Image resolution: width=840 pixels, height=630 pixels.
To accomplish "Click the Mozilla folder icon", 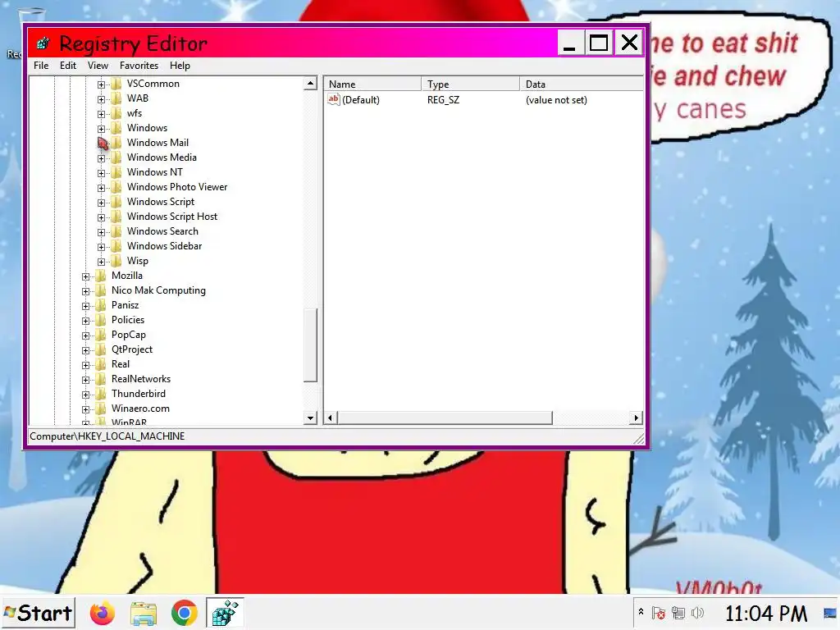I will [x=101, y=276].
